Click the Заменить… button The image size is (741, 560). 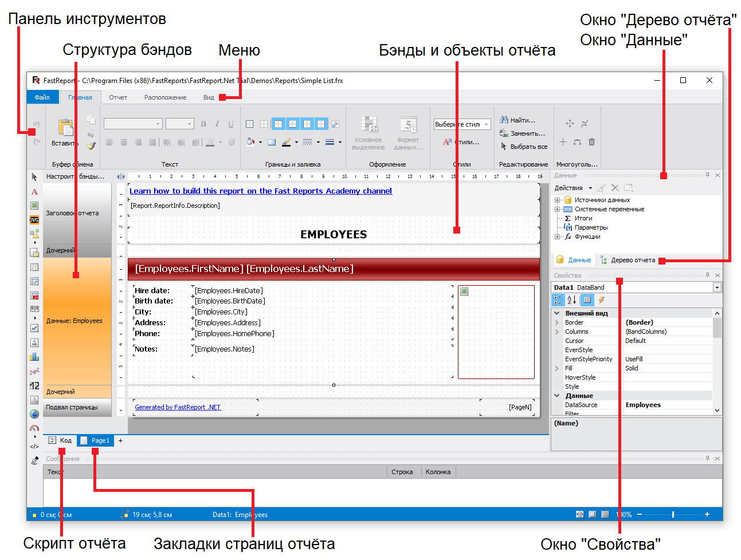pyautogui.click(x=522, y=133)
